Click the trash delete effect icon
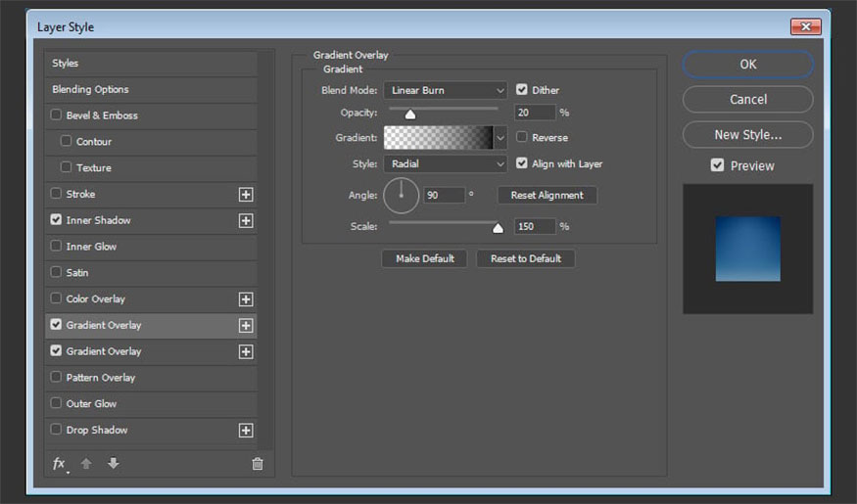The image size is (857, 504). coord(257,464)
